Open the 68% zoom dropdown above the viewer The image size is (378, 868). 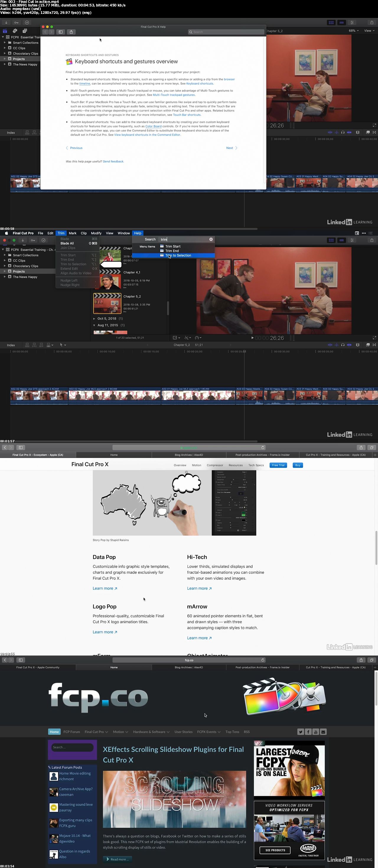pyautogui.click(x=353, y=31)
